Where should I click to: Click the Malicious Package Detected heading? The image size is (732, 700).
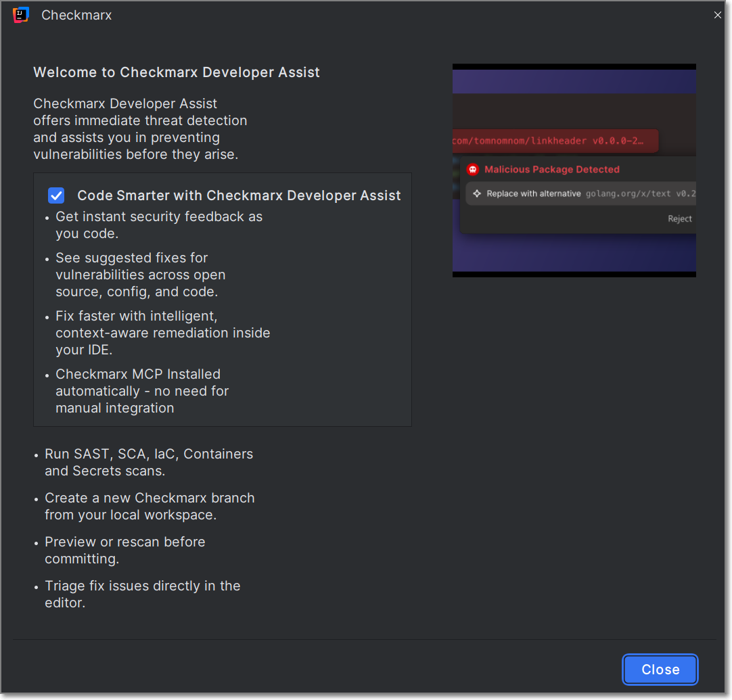pyautogui.click(x=551, y=170)
